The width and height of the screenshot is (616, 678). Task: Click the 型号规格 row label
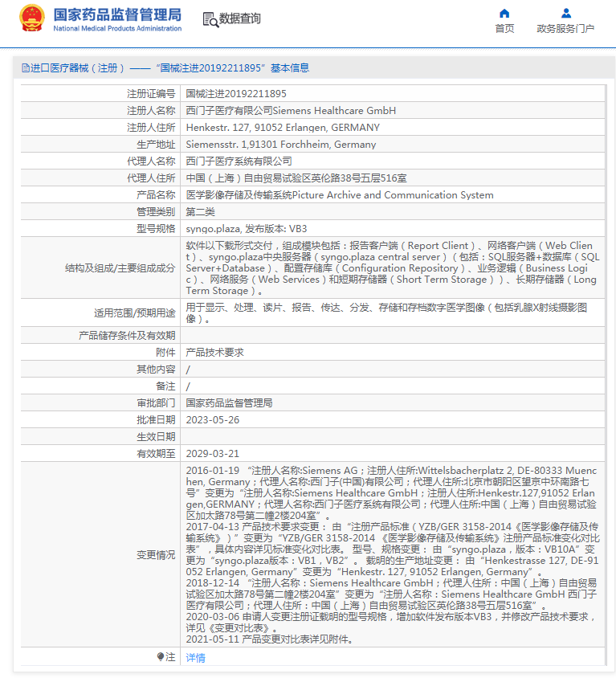pyautogui.click(x=156, y=229)
